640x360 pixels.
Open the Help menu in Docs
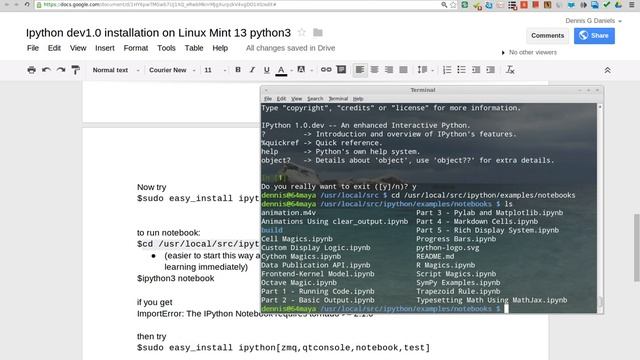coord(220,48)
